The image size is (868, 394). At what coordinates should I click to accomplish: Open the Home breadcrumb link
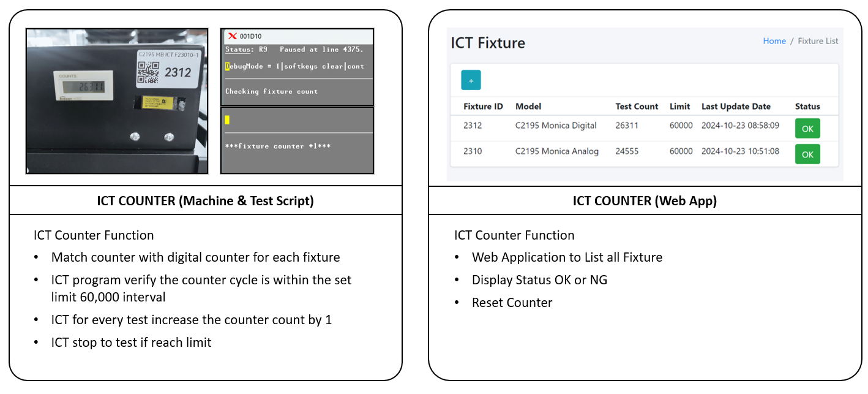tap(774, 41)
